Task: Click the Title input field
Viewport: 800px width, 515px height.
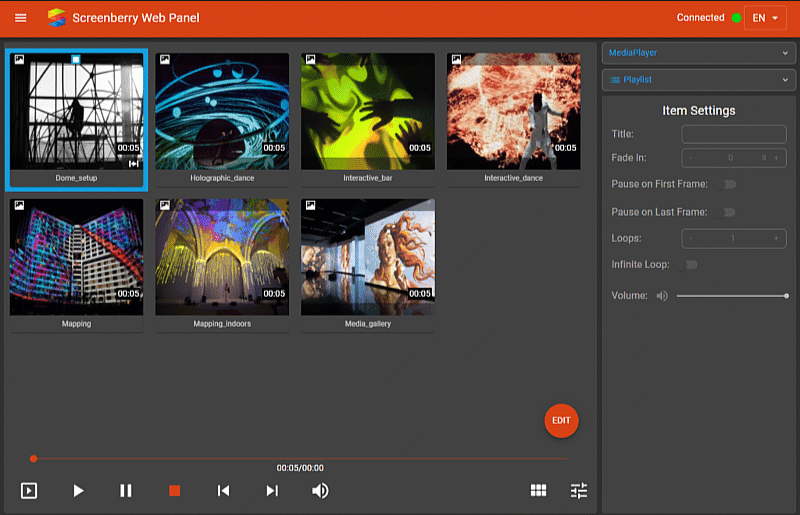Action: pyautogui.click(x=734, y=134)
